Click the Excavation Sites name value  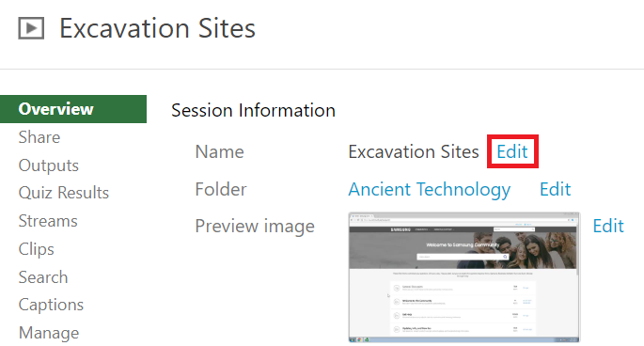[414, 151]
